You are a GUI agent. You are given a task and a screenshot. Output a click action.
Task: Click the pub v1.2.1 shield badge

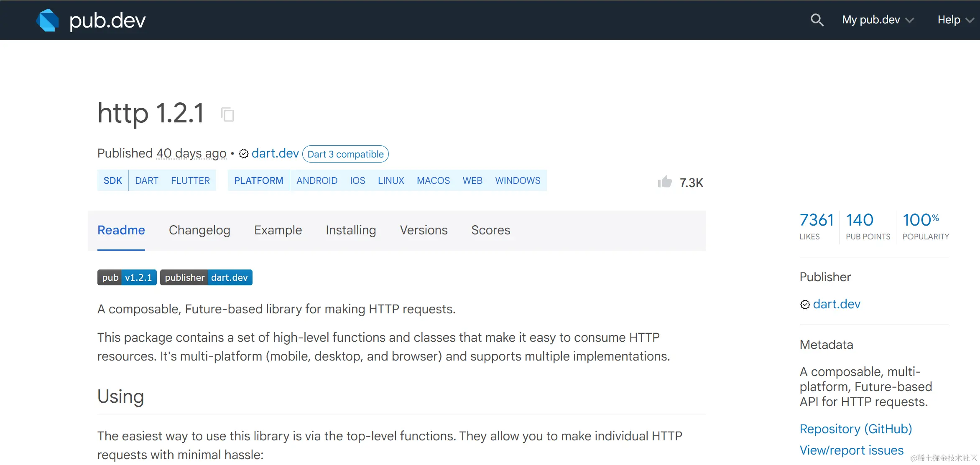tap(127, 277)
